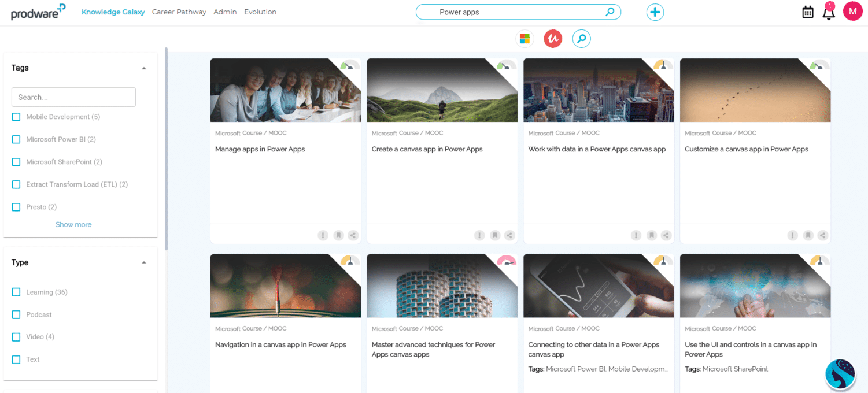This screenshot has width=868, height=393.
Task: Select the Microsoft source filter icon
Action: pyautogui.click(x=525, y=39)
